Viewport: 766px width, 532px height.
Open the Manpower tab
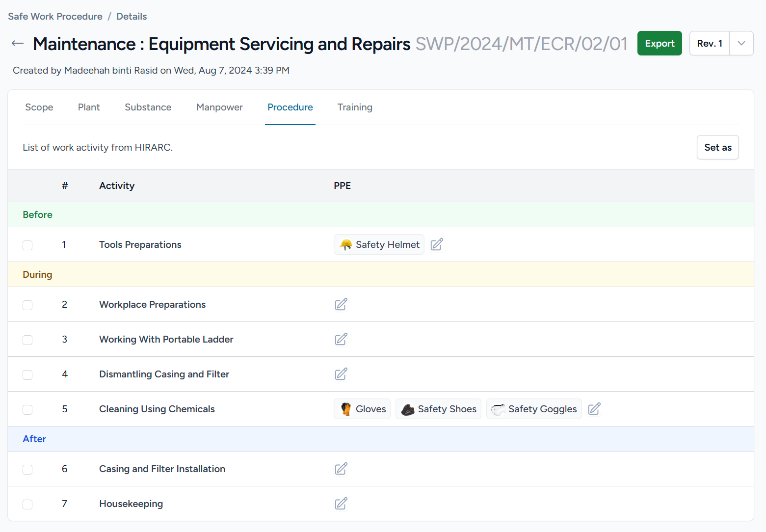[219, 107]
